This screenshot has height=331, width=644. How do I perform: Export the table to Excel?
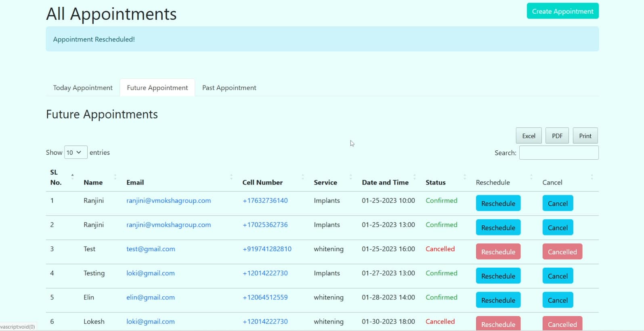529,136
